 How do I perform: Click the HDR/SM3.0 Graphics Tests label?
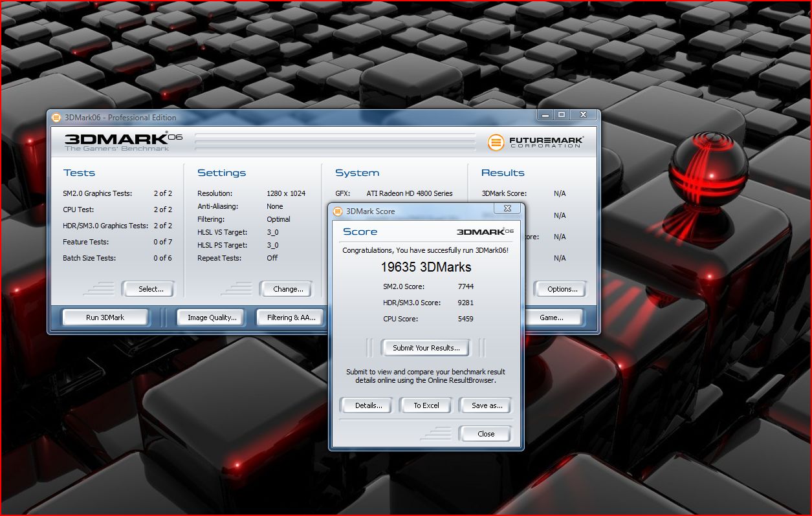click(x=105, y=226)
